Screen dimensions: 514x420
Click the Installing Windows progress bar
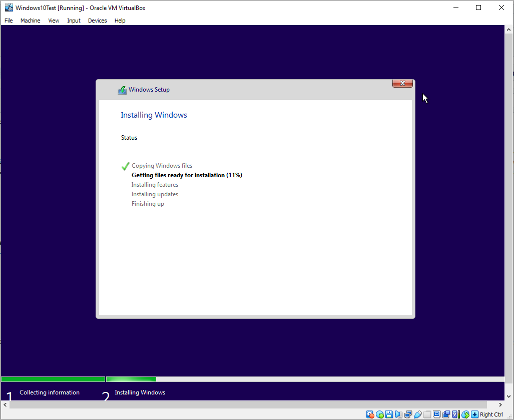point(305,379)
